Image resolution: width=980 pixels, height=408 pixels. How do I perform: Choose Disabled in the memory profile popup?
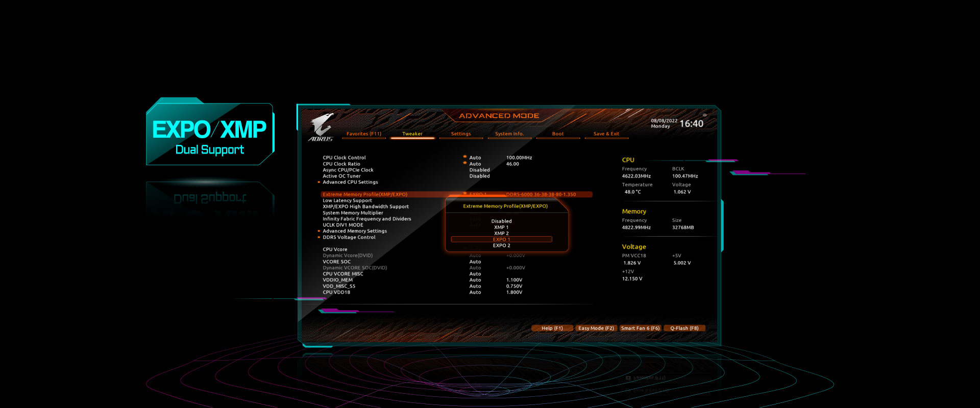pos(501,221)
